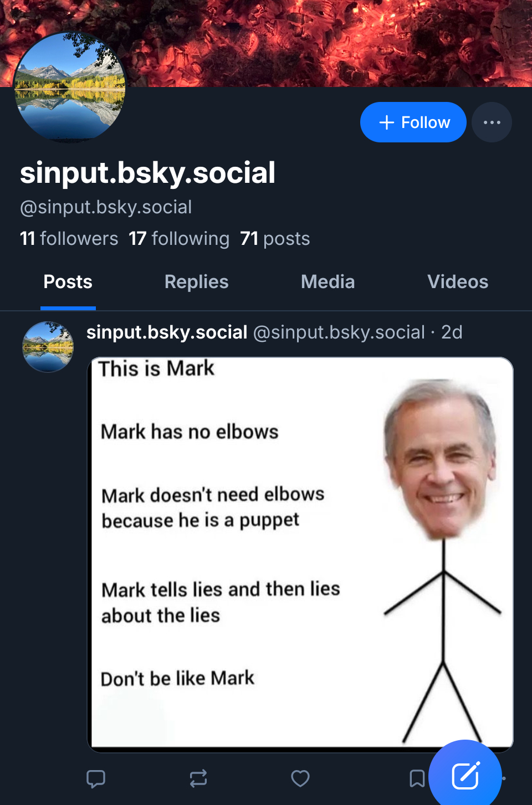
Task: Tap the floating compose new post button
Action: point(465,776)
